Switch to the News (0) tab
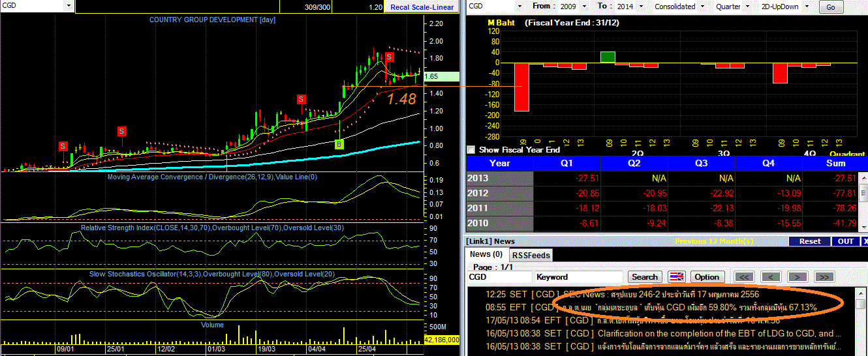The image size is (868, 356). pos(486,254)
